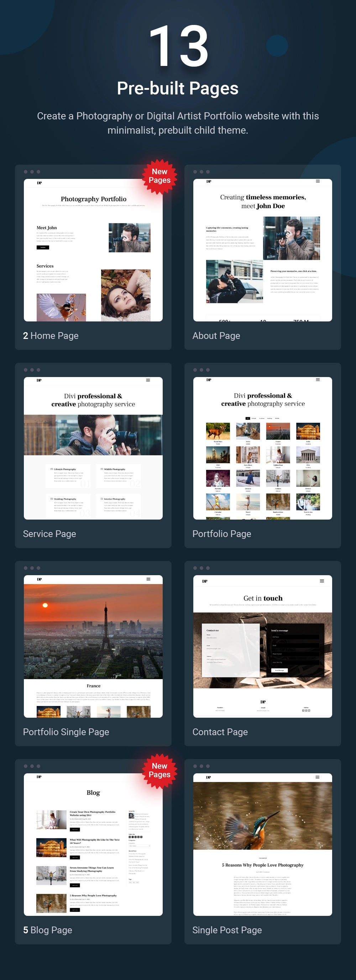Select the Lifestyle filter on Portfolio Page
The image size is (356, 980).
click(254, 418)
